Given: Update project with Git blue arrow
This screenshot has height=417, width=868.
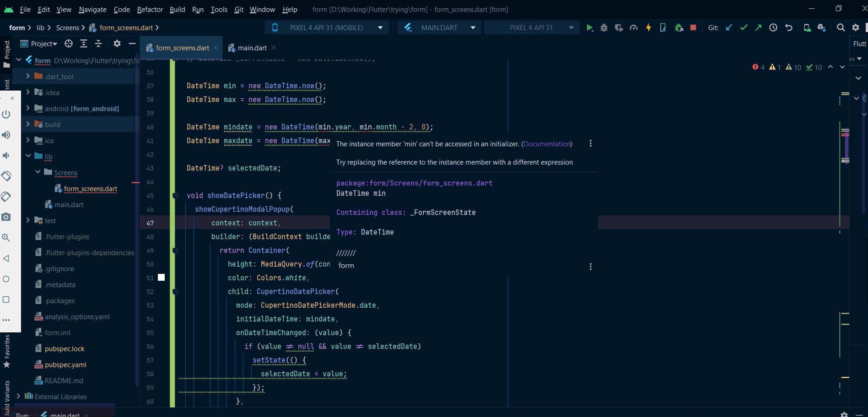Looking at the screenshot, I should coord(729,28).
